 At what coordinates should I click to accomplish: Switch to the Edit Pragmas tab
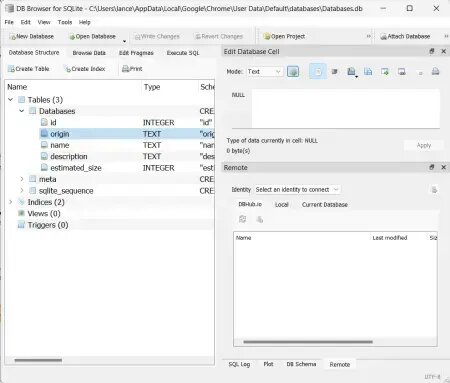(x=136, y=53)
